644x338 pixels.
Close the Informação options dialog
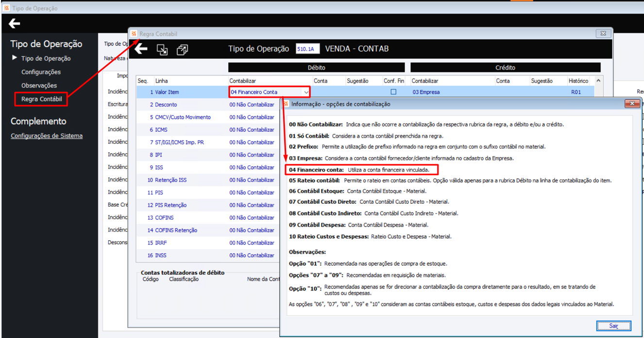pyautogui.click(x=632, y=104)
